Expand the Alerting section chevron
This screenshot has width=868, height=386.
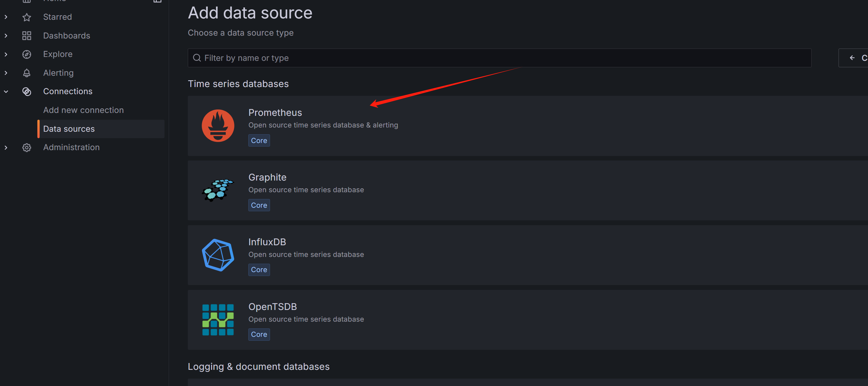[6, 73]
